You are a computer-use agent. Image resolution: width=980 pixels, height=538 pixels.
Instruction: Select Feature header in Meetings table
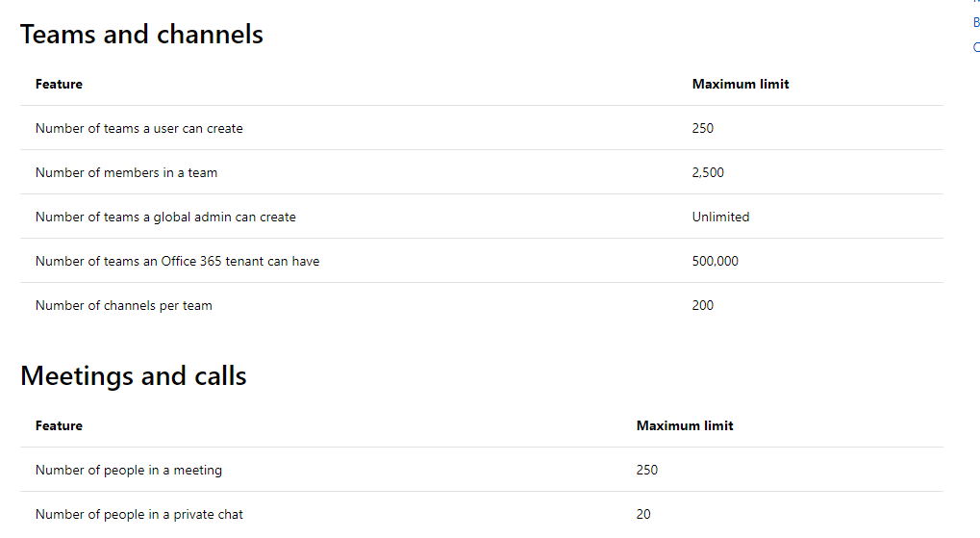[59, 425]
